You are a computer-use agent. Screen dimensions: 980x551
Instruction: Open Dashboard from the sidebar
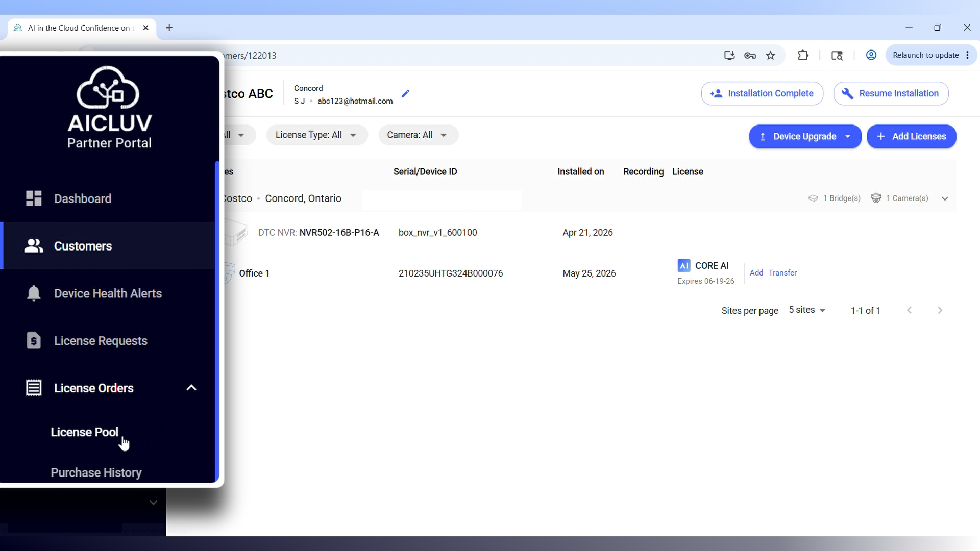pos(82,198)
